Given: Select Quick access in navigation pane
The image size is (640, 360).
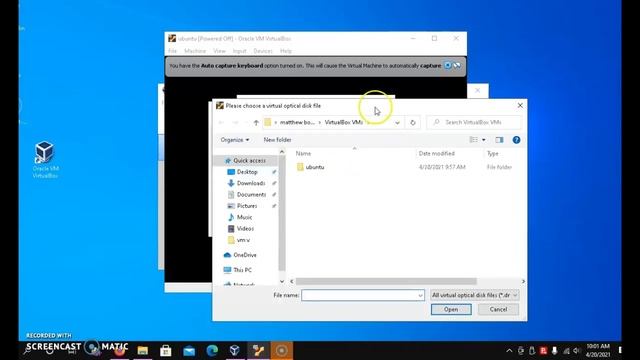Looking at the screenshot, I should [x=249, y=161].
